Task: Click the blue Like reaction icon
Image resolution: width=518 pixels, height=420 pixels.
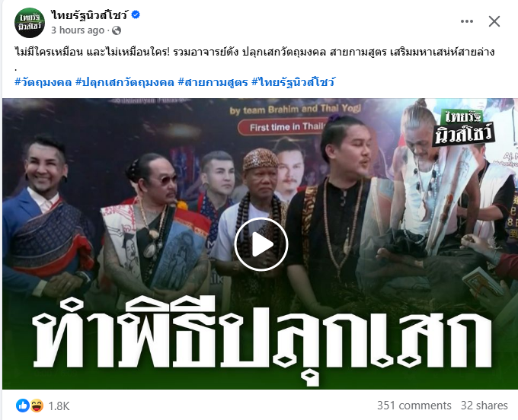Action: click(x=23, y=406)
